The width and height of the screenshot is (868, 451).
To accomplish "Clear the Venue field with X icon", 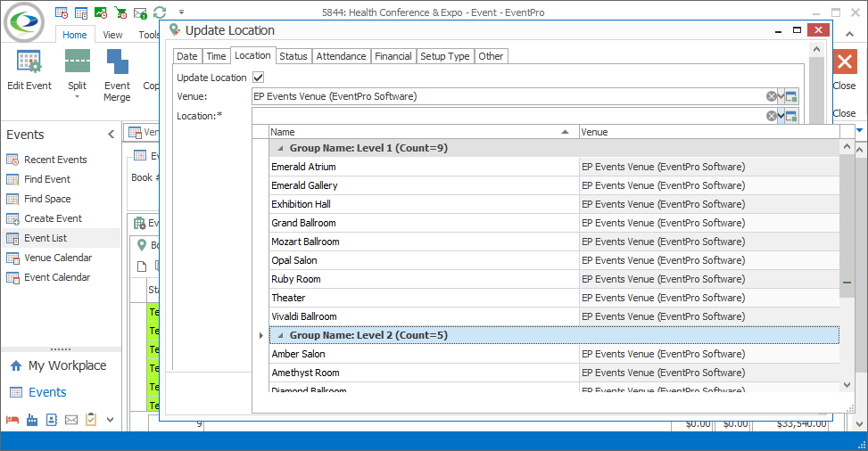I will click(771, 96).
